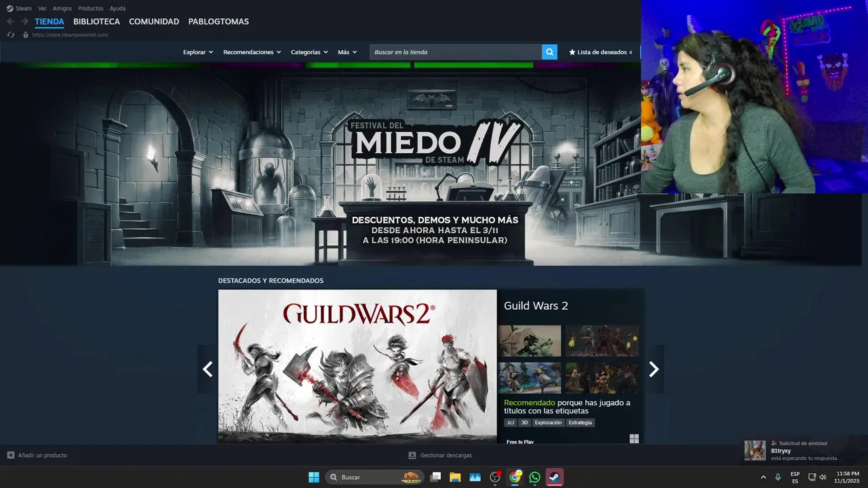Expand the Categorías dropdown

click(x=309, y=52)
